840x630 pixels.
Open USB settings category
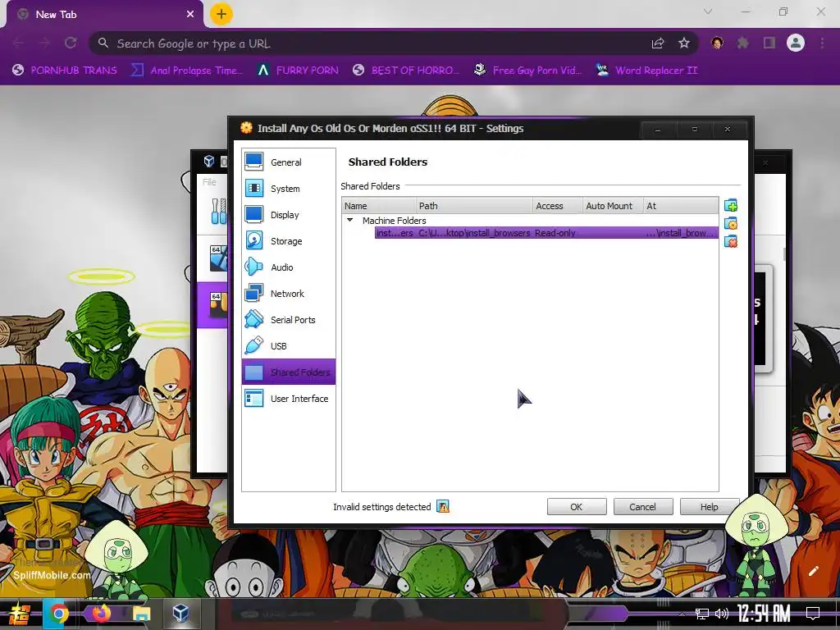[288, 345]
